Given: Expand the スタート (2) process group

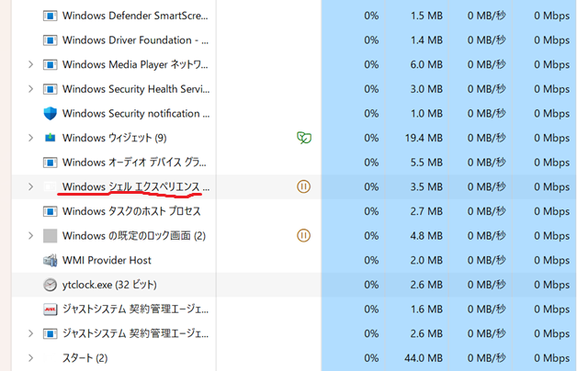Looking at the screenshot, I should pos(30,358).
